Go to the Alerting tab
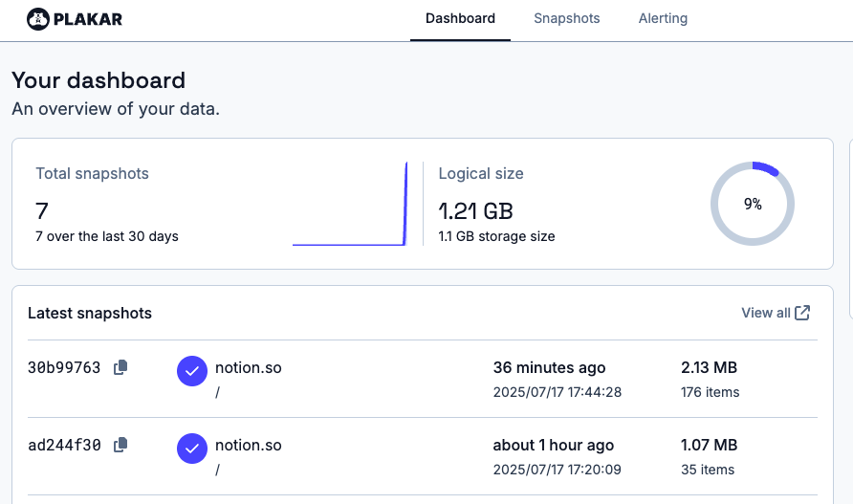Screen dimensions: 853x504 click(x=663, y=18)
